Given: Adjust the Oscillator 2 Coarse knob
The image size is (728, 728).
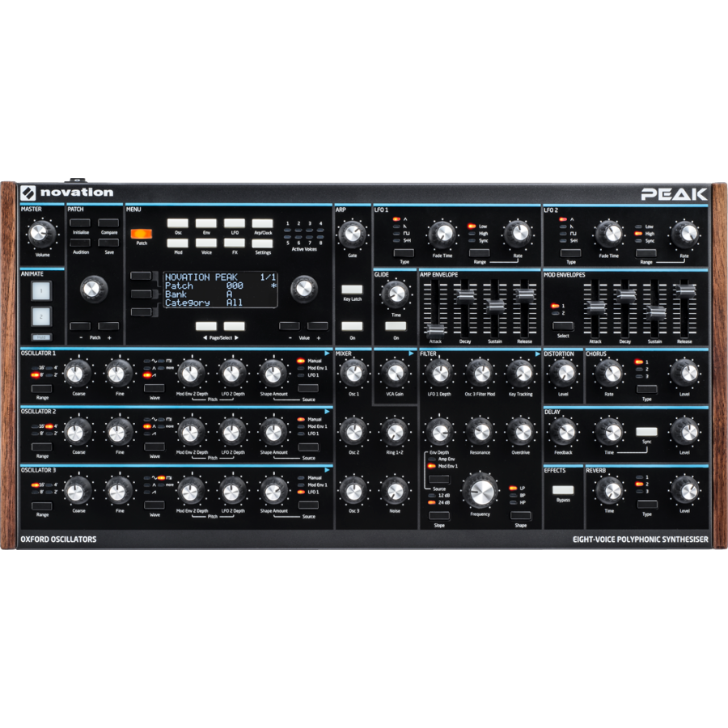Looking at the screenshot, I should tap(78, 432).
